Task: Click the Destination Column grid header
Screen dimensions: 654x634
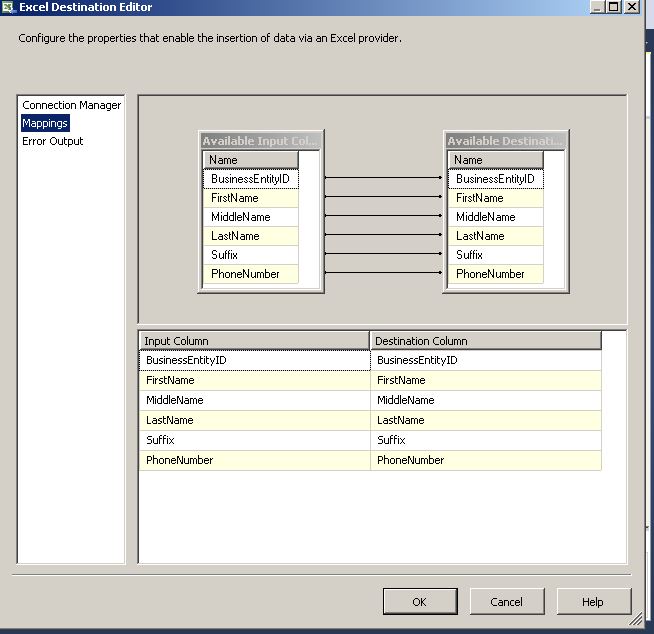Action: pyautogui.click(x=486, y=341)
